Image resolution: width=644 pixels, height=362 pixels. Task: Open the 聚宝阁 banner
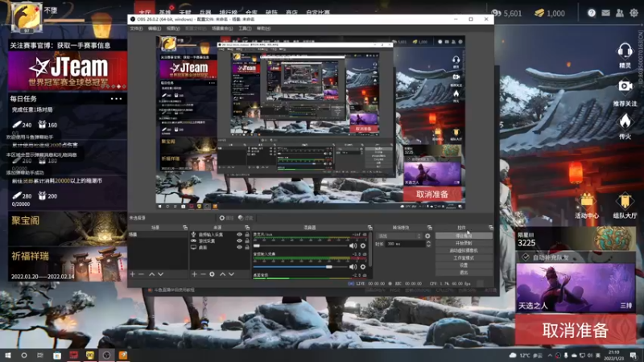[x=67, y=228]
